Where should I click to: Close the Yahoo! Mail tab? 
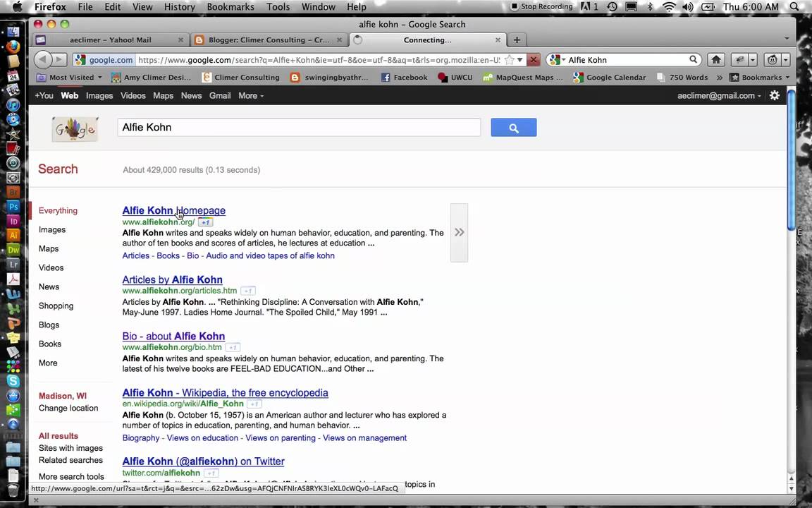tap(180, 40)
